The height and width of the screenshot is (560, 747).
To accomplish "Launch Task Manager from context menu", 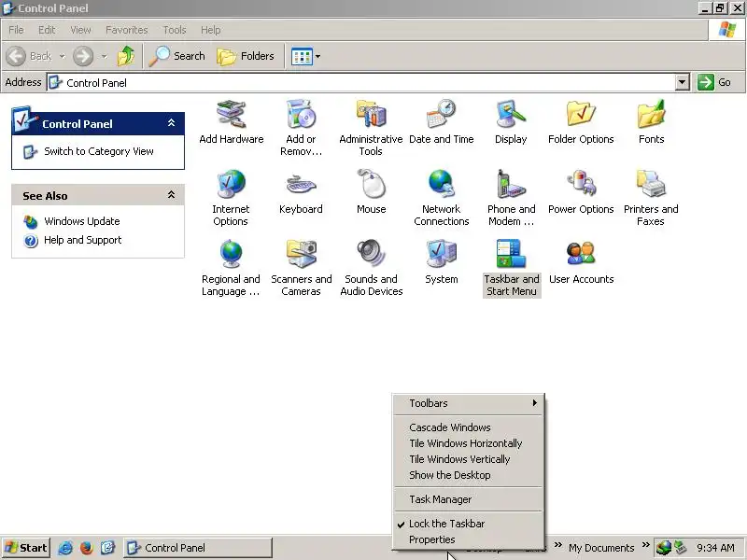I will pos(469,499).
